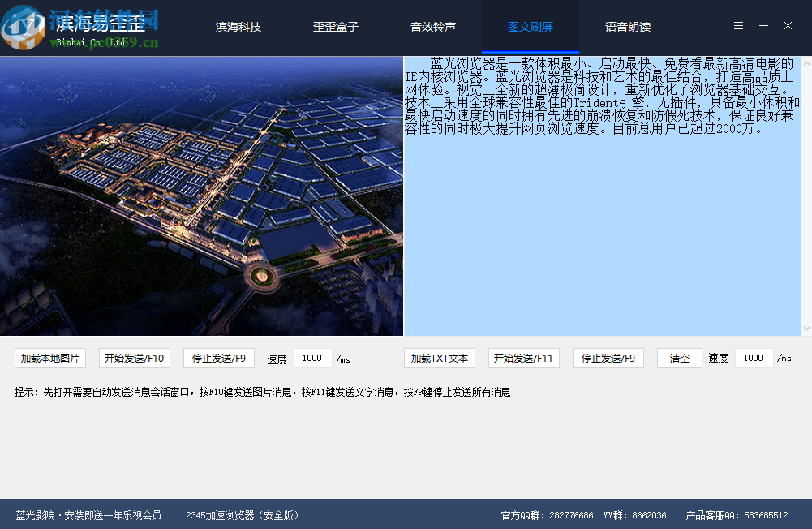Viewport: 812px width, 529px height.
Task: Click the loaded city night image preview
Action: (203, 195)
